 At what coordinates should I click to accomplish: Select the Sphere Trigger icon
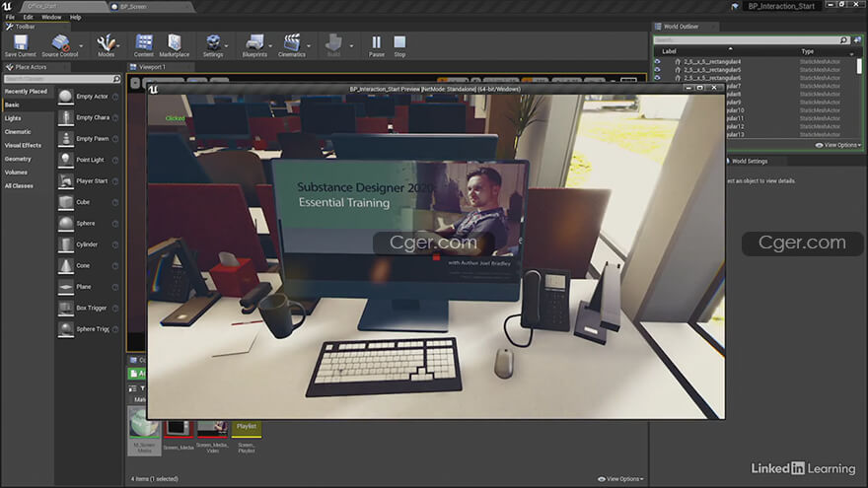click(66, 329)
